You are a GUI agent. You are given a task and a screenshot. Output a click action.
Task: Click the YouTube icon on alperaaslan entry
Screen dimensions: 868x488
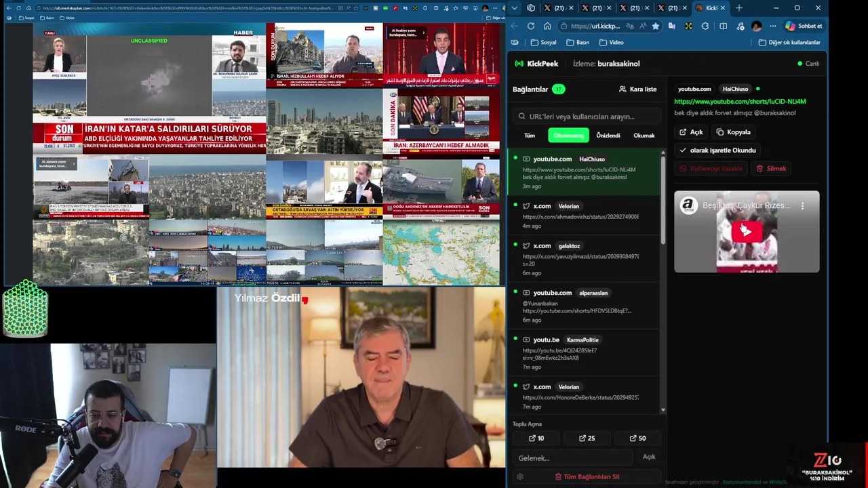(526, 293)
